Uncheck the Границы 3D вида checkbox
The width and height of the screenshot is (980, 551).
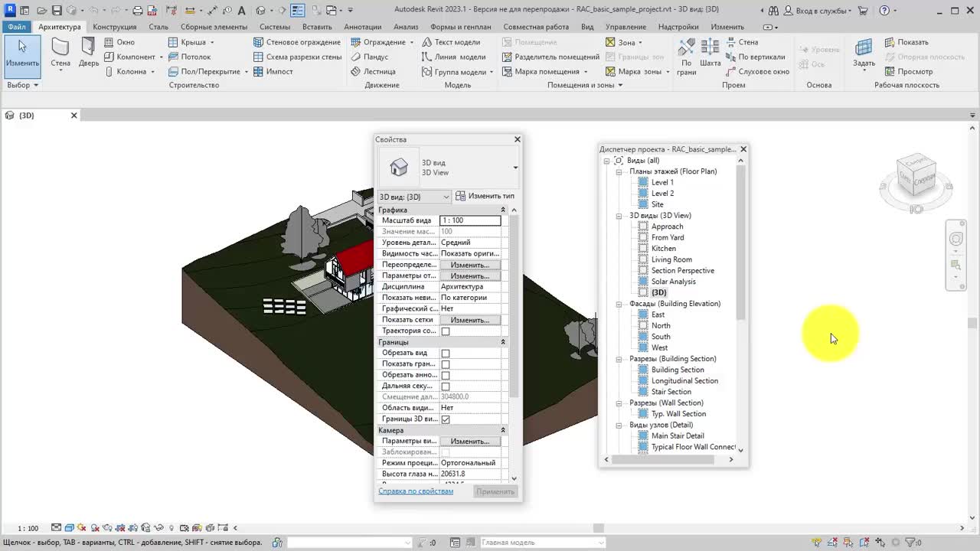tap(446, 419)
